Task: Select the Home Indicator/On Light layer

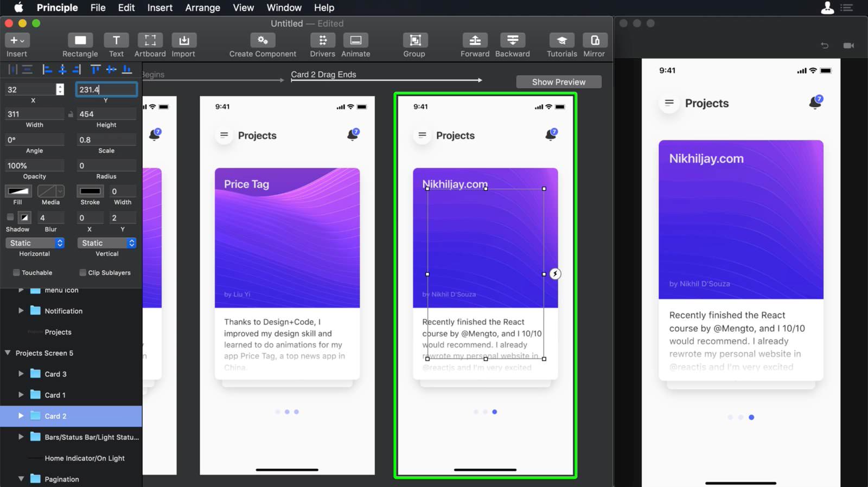Action: (71, 458)
